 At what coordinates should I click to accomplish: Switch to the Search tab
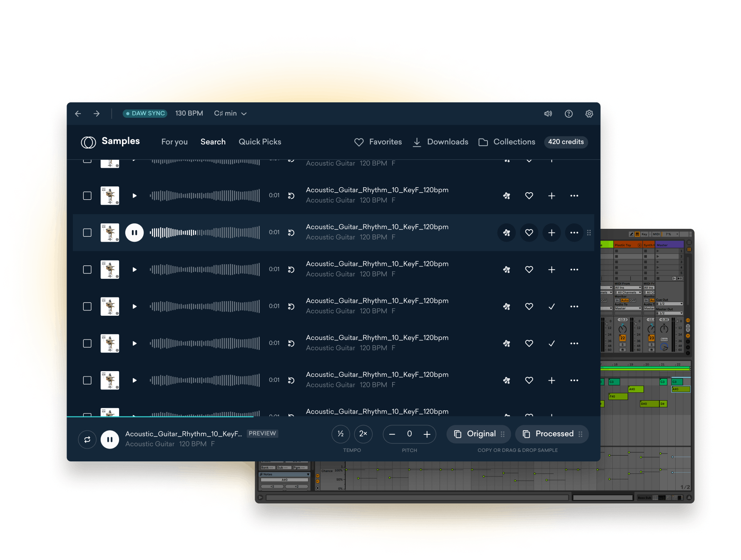pos(213,142)
